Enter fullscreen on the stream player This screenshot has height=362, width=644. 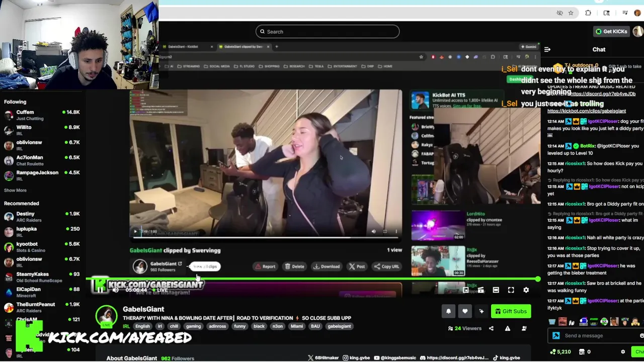click(511, 290)
